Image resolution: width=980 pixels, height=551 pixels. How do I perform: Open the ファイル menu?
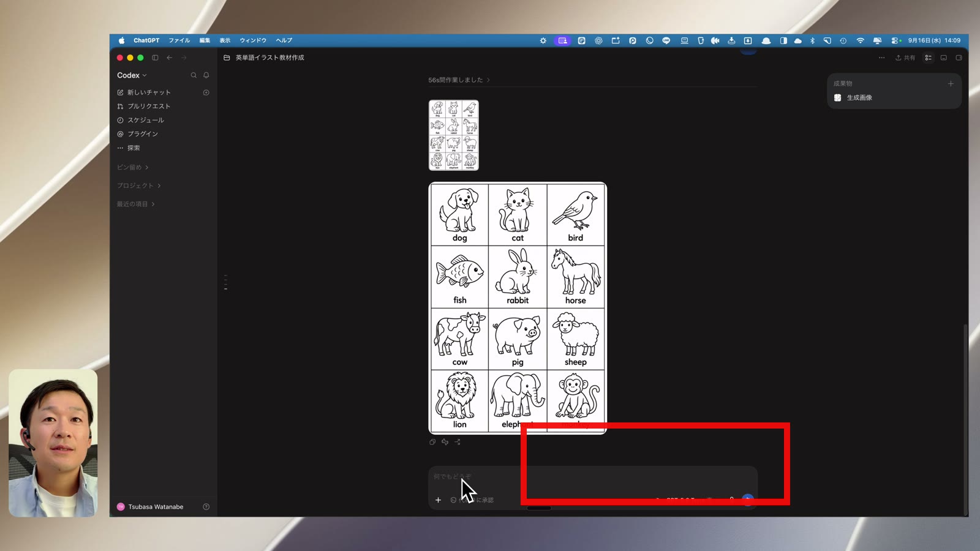[179, 40]
